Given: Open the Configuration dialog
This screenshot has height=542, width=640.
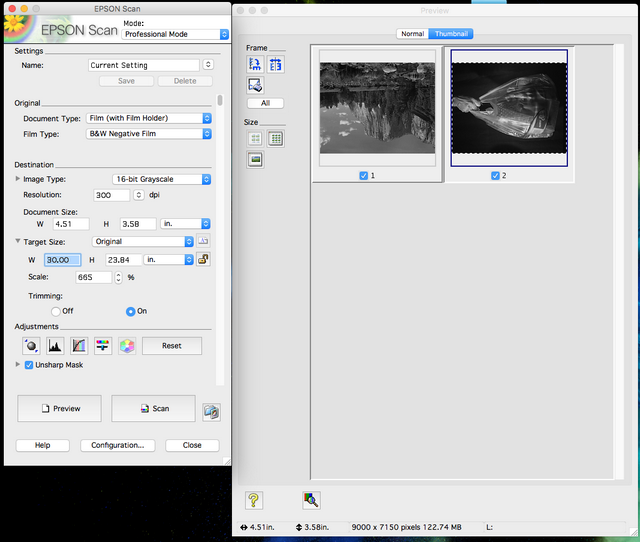Looking at the screenshot, I should pos(118,445).
